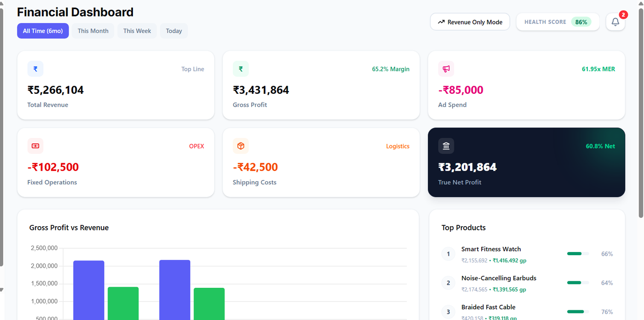The width and height of the screenshot is (644, 320).
Task: Click the bank icon on True Net Profit card
Action: (x=446, y=146)
